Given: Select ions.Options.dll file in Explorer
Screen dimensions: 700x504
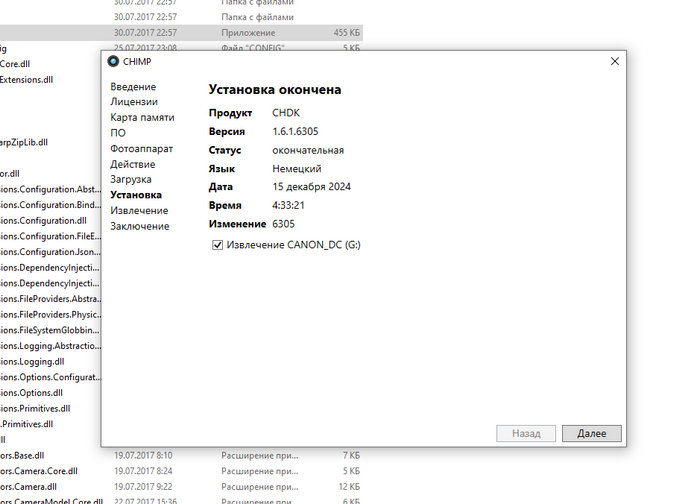Looking at the screenshot, I should click(x=31, y=393).
